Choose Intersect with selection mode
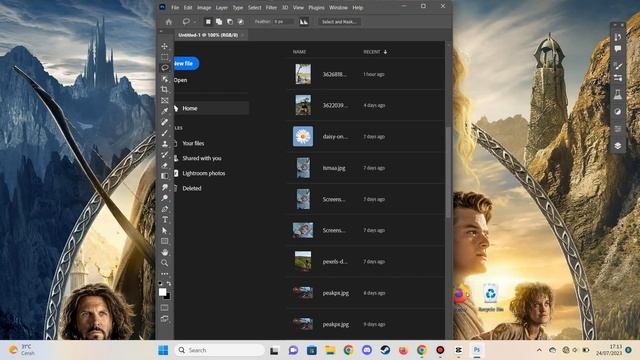 tap(240, 22)
